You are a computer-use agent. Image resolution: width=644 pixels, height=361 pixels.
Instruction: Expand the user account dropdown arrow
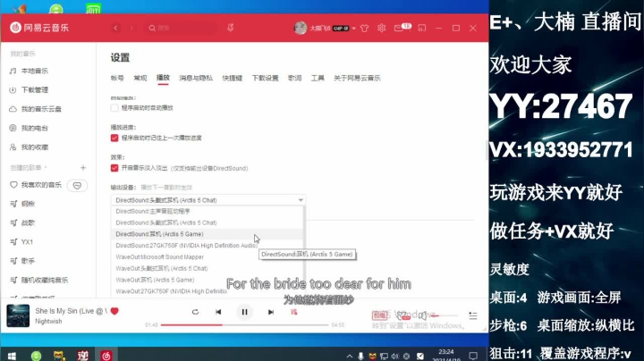tap(353, 29)
